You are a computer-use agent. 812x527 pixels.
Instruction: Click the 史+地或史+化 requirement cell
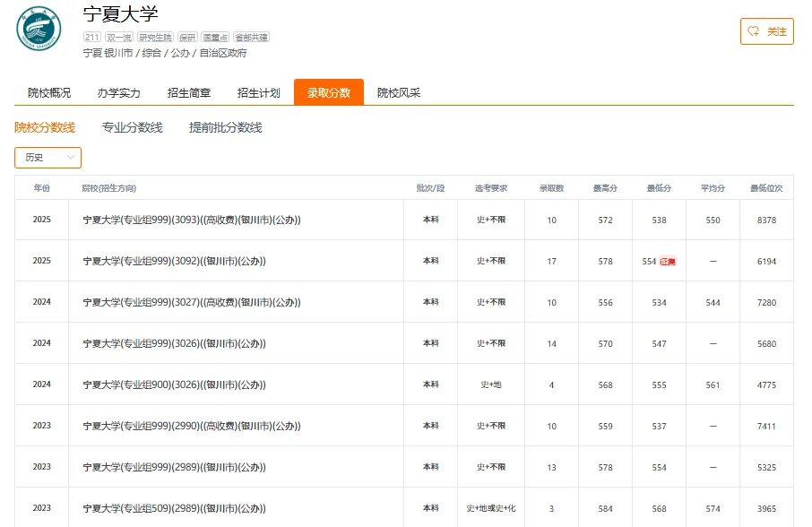pos(491,508)
